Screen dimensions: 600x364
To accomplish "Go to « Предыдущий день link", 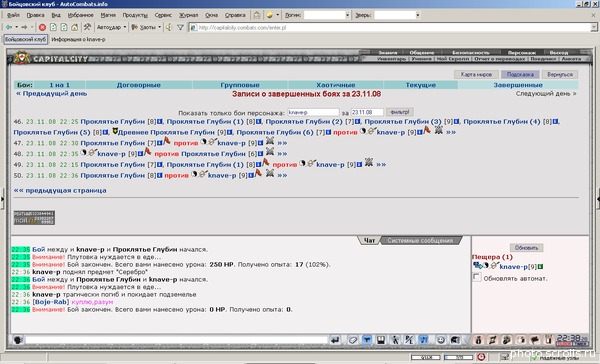I will click(x=51, y=94).
